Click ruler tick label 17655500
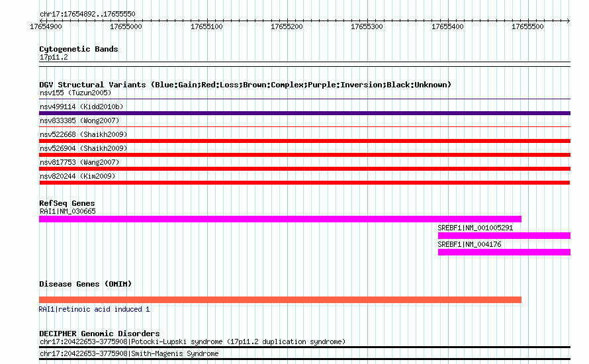Viewport: 589px width, 364px height. click(527, 26)
